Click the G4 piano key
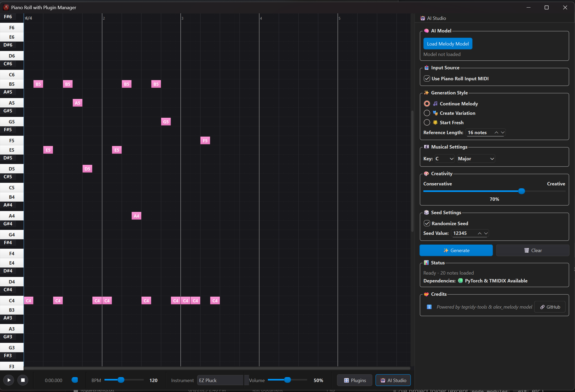Screen dimensions: 575x392 (12, 235)
